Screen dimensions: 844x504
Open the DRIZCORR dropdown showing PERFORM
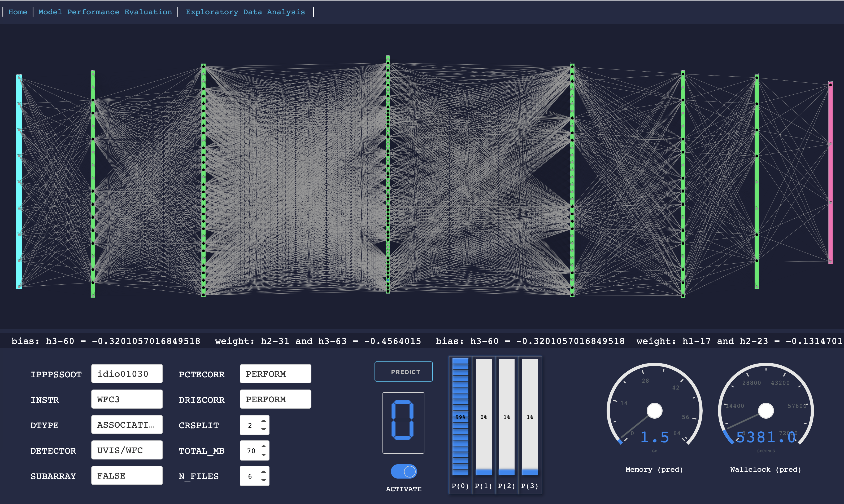coord(275,399)
